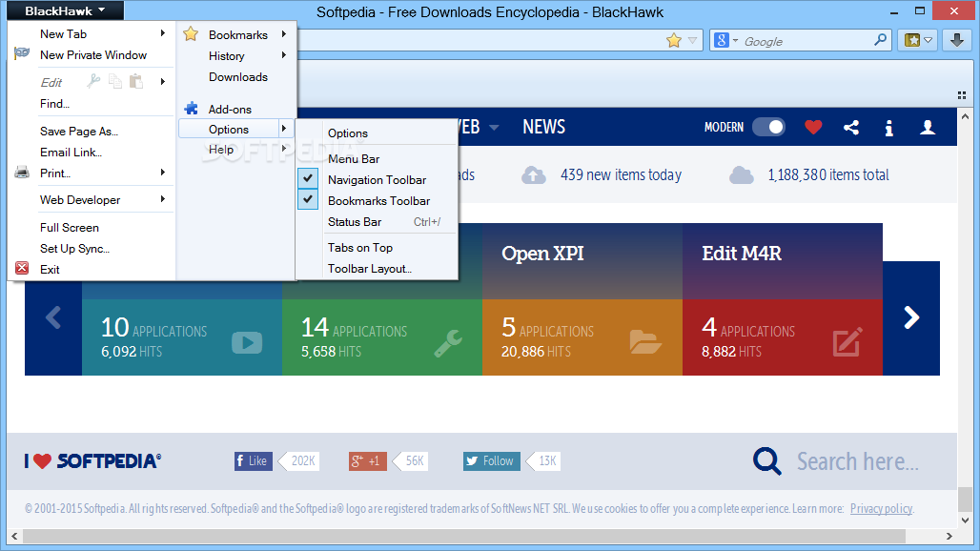Click the cloud icon by items total

point(742,174)
